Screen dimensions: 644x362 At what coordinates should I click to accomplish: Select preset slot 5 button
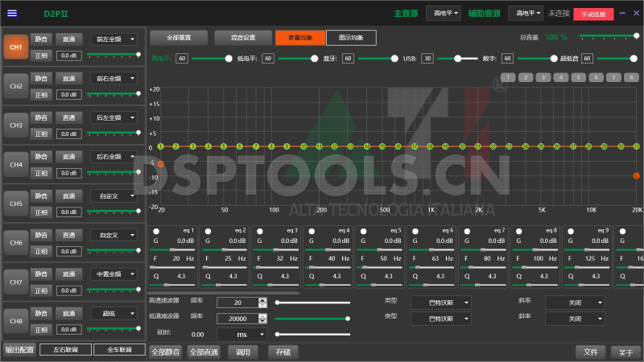tap(579, 77)
